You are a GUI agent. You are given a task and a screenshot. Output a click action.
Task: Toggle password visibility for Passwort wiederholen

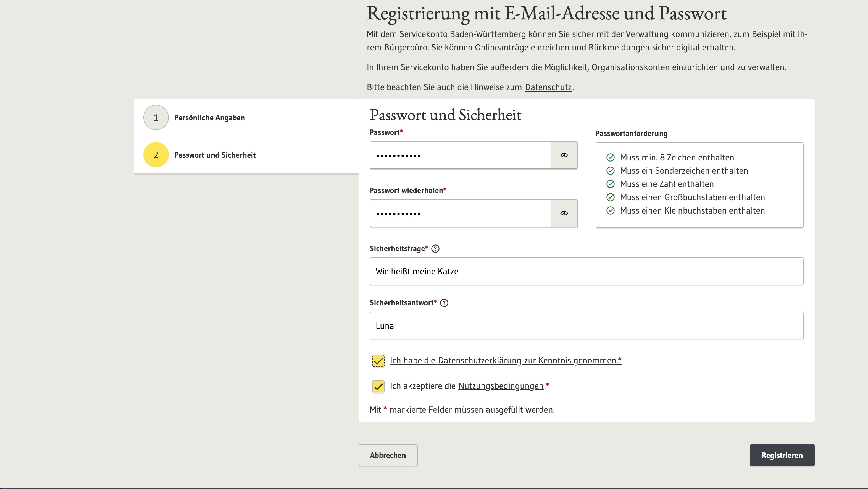point(563,213)
